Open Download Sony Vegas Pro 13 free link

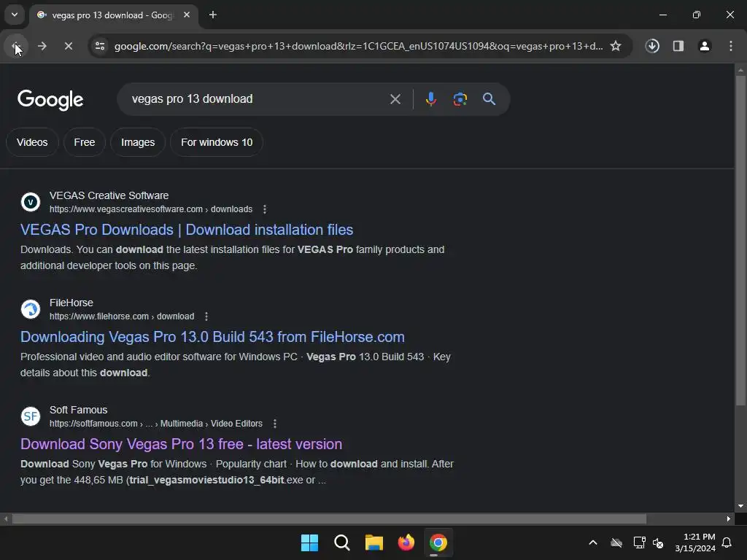point(181,444)
